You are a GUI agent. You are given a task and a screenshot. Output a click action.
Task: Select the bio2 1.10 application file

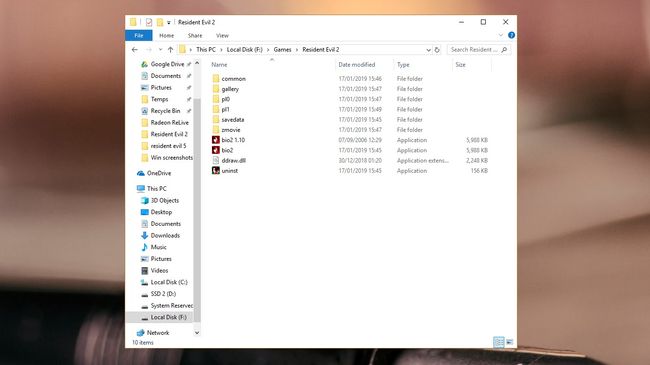point(233,140)
